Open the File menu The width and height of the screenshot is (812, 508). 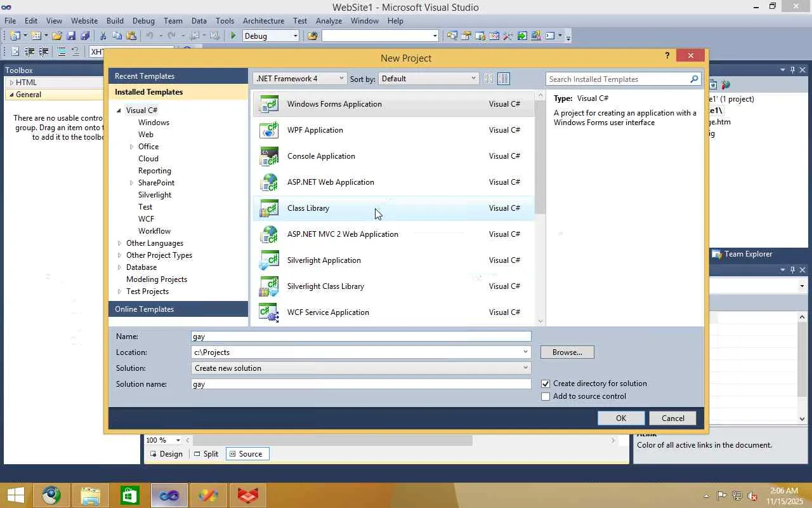tap(10, 21)
